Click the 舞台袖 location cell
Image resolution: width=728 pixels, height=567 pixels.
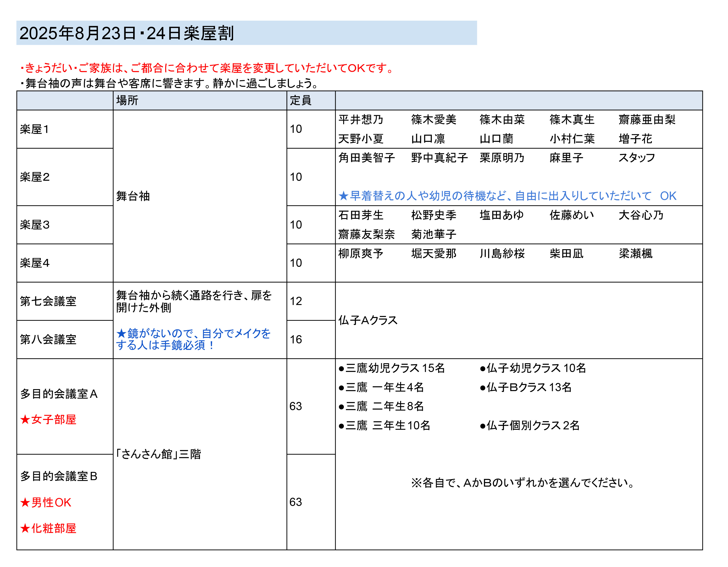(133, 196)
